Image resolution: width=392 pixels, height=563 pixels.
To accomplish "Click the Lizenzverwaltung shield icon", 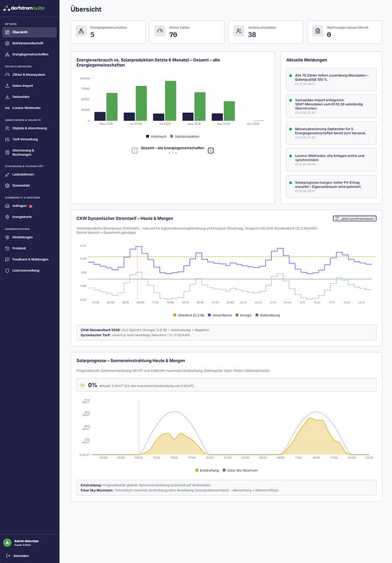I will pos(7,270).
